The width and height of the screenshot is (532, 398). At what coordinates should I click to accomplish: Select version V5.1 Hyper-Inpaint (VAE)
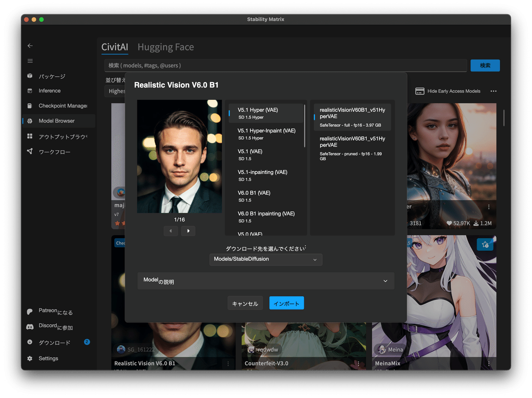point(266,134)
